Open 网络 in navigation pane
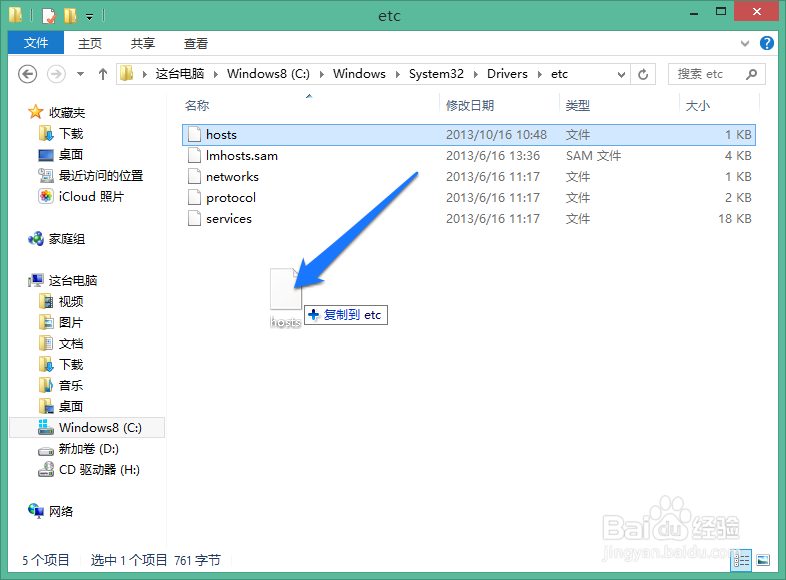Screen dimensions: 786x580 61,511
